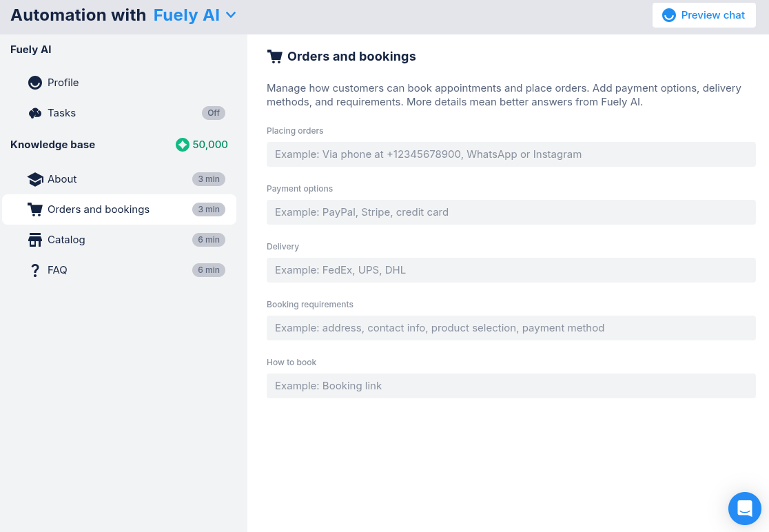The width and height of the screenshot is (769, 532).
Task: Click the Preview chat button
Action: pyautogui.click(x=704, y=15)
